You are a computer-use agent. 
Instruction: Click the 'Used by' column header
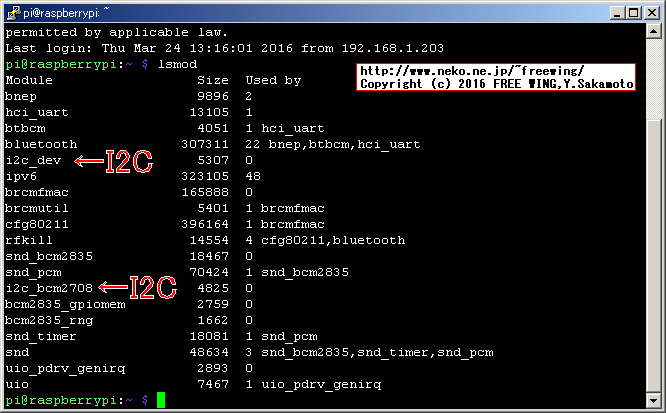[273, 80]
